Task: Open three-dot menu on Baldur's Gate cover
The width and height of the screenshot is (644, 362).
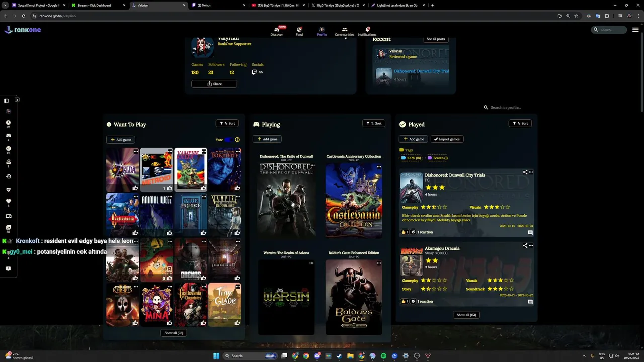Action: pyautogui.click(x=379, y=263)
